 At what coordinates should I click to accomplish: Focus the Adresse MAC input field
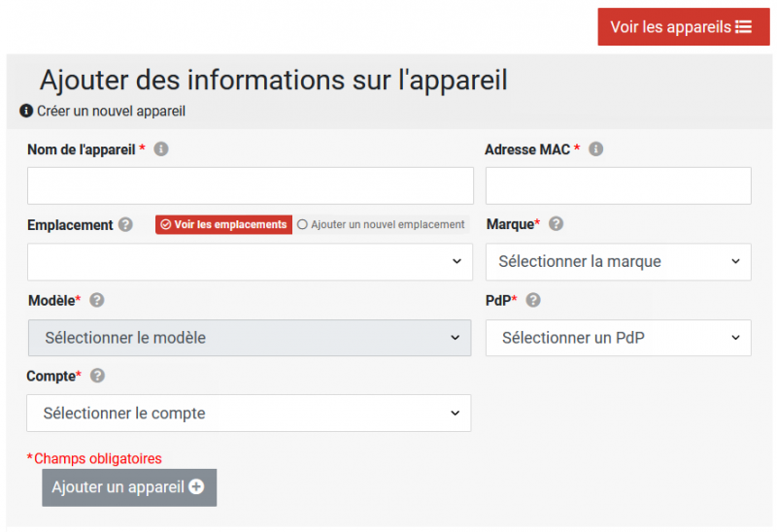(619, 185)
